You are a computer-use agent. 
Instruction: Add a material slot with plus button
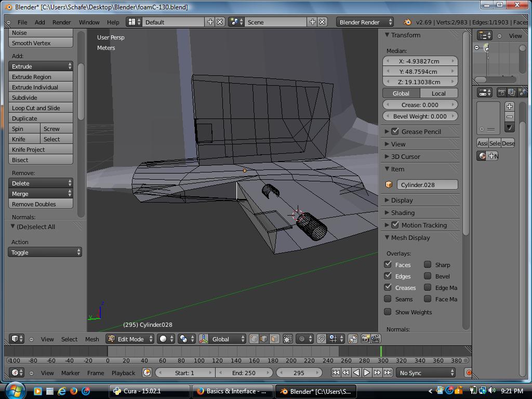click(509, 106)
